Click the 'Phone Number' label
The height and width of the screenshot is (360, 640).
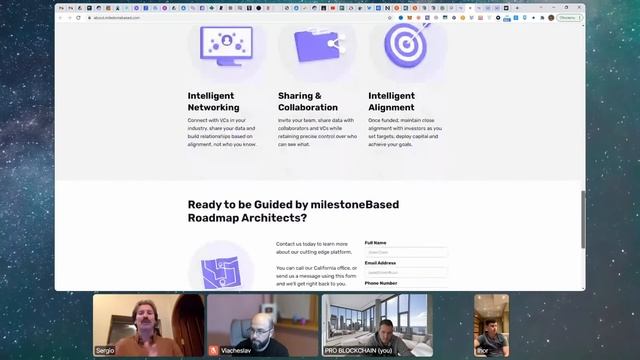click(381, 283)
